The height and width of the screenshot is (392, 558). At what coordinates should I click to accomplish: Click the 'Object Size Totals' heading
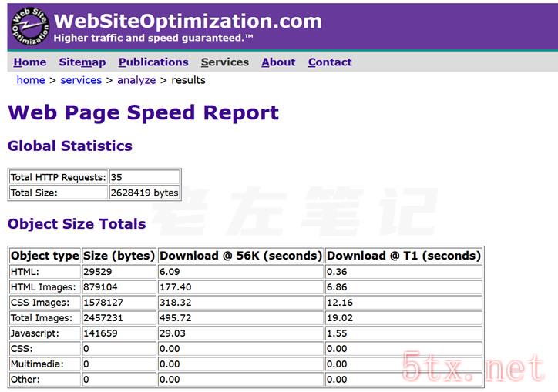[x=77, y=224]
